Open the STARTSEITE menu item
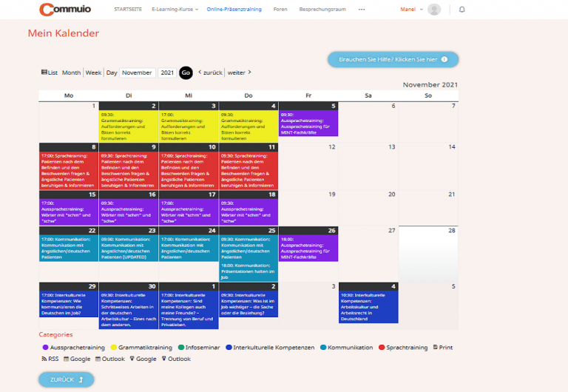The image size is (568, 392). [128, 10]
